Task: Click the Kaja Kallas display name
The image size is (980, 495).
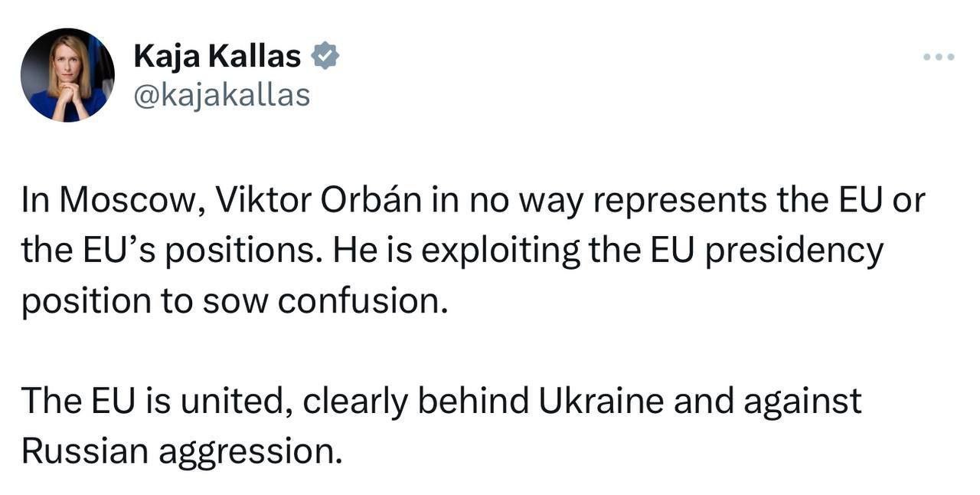Action: 217,56
